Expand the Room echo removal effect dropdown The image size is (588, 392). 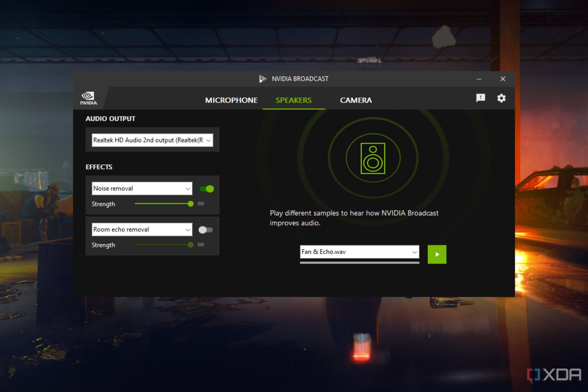(x=142, y=229)
